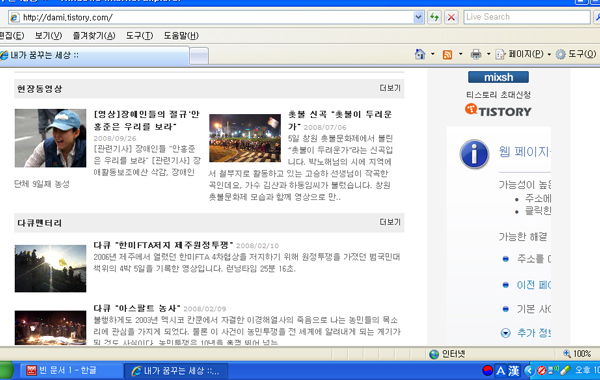Expand the address bar history dropdown
600x380 pixels.
click(x=418, y=17)
